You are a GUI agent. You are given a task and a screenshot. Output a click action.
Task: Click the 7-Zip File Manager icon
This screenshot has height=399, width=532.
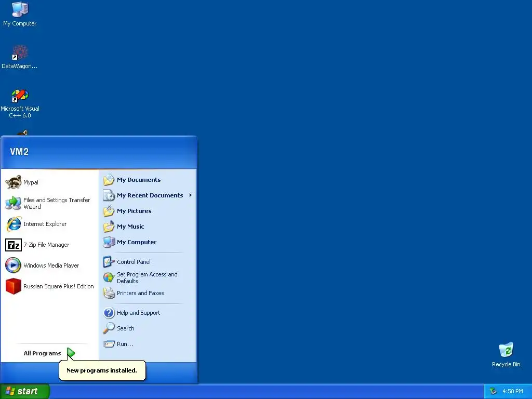13,245
